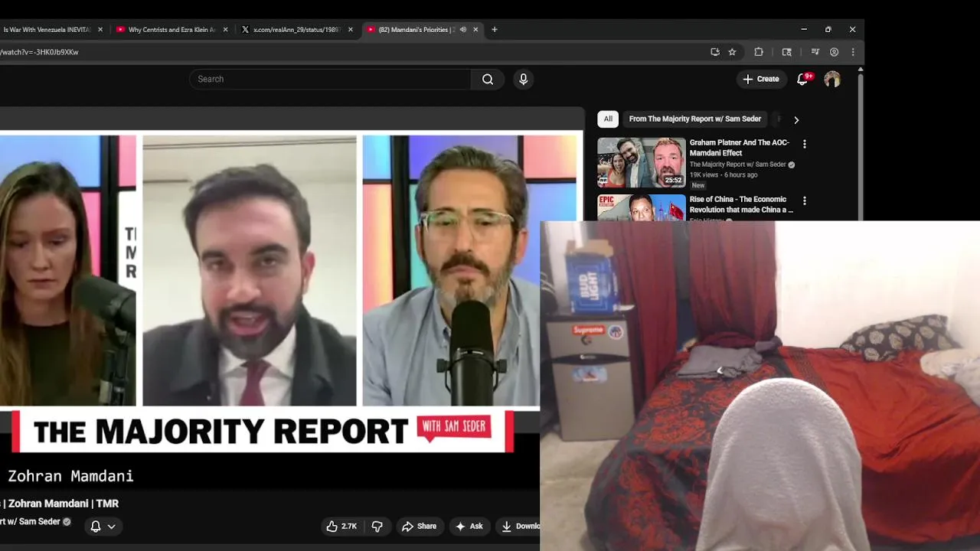Open YouTube notifications bell
This screenshot has width=980, height=551.
tap(802, 79)
